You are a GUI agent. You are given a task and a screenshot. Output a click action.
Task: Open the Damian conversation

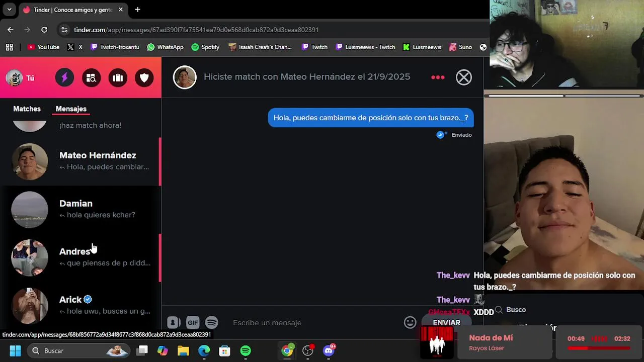pyautogui.click(x=80, y=209)
